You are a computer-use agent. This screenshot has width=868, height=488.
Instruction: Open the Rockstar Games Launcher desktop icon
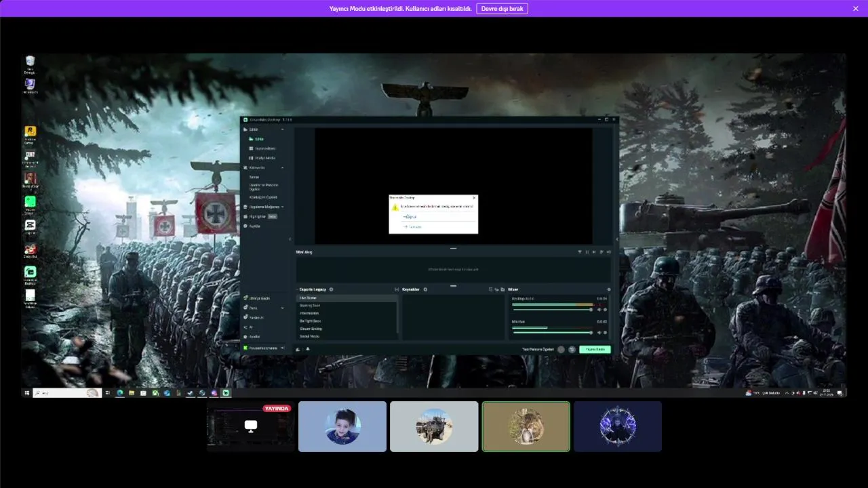[30, 135]
